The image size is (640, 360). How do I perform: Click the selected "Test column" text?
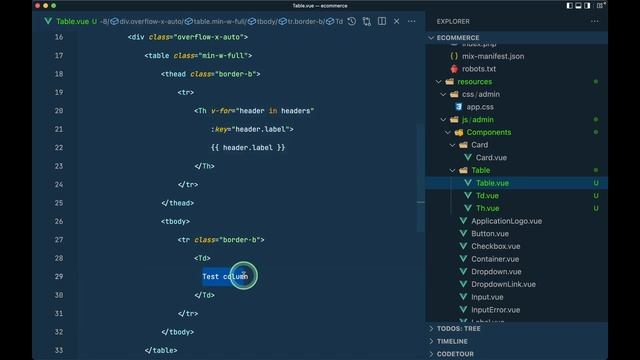pyautogui.click(x=225, y=277)
